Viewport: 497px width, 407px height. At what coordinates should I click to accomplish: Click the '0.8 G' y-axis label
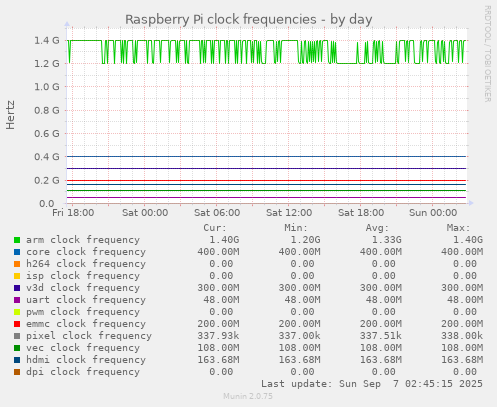tap(47, 110)
